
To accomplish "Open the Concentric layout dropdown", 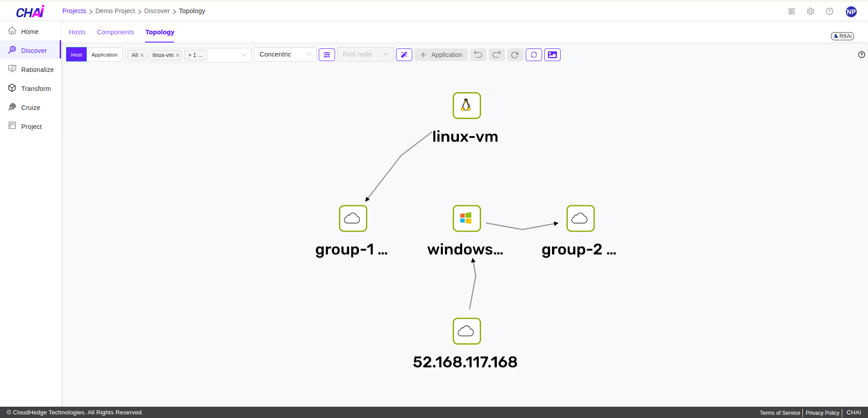I will [x=285, y=54].
